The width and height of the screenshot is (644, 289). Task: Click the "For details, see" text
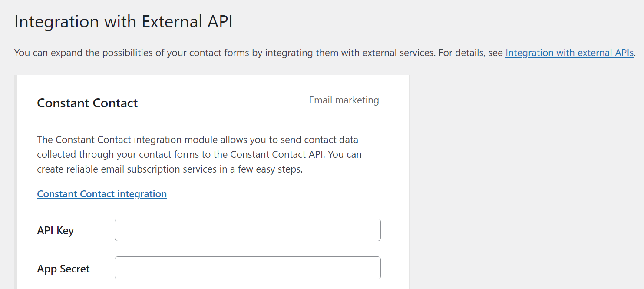(471, 53)
